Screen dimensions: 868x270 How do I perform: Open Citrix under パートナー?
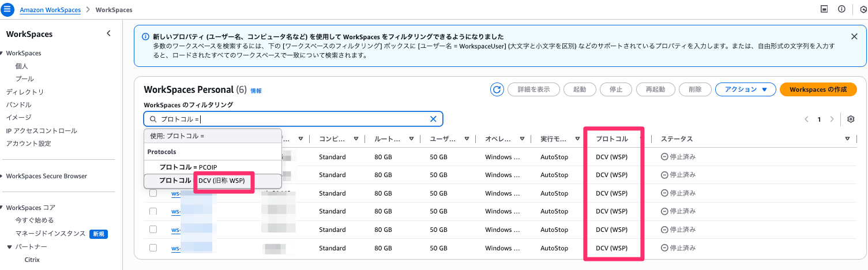click(32, 260)
